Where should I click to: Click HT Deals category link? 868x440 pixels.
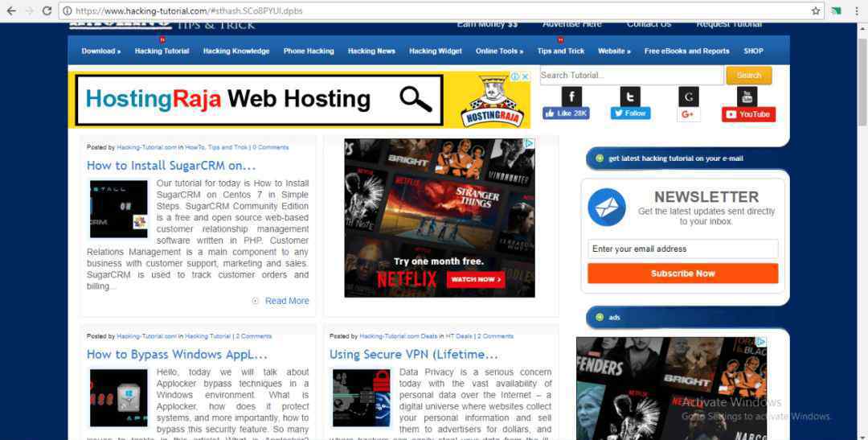coord(459,336)
